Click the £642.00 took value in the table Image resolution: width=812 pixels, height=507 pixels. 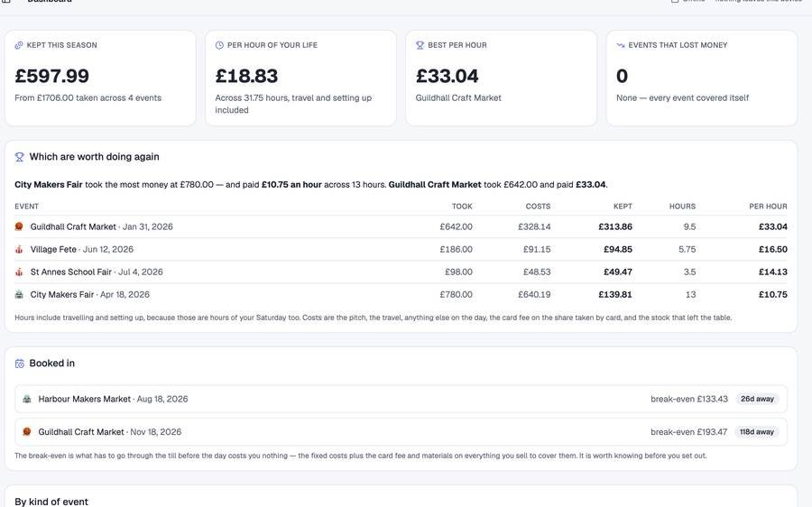[x=457, y=226]
